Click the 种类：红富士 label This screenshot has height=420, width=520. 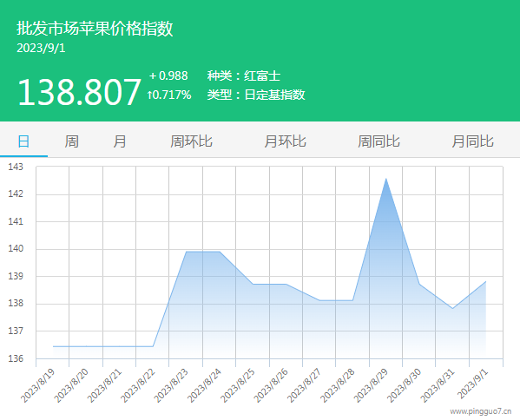[244, 75]
